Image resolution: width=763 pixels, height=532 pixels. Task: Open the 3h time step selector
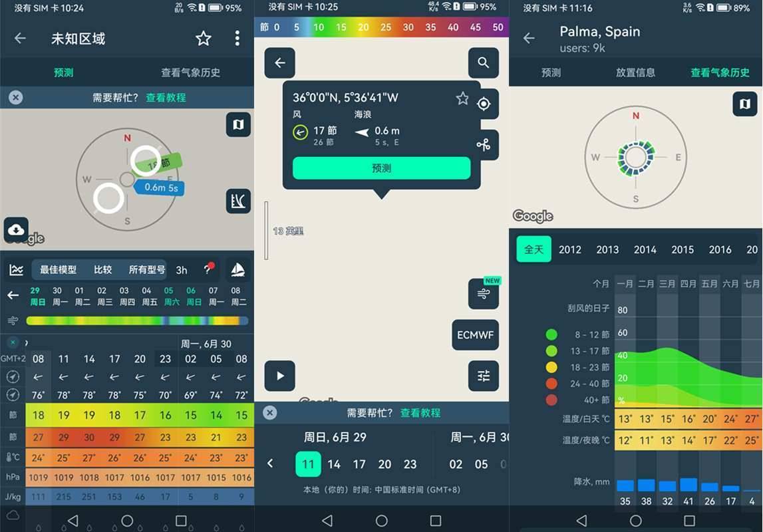(182, 270)
